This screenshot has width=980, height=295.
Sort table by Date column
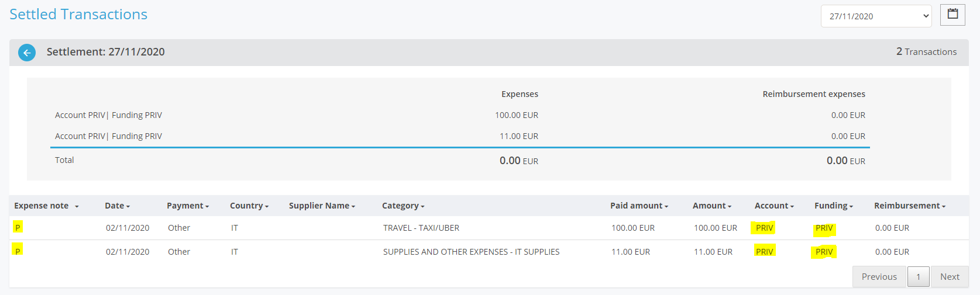click(x=117, y=206)
